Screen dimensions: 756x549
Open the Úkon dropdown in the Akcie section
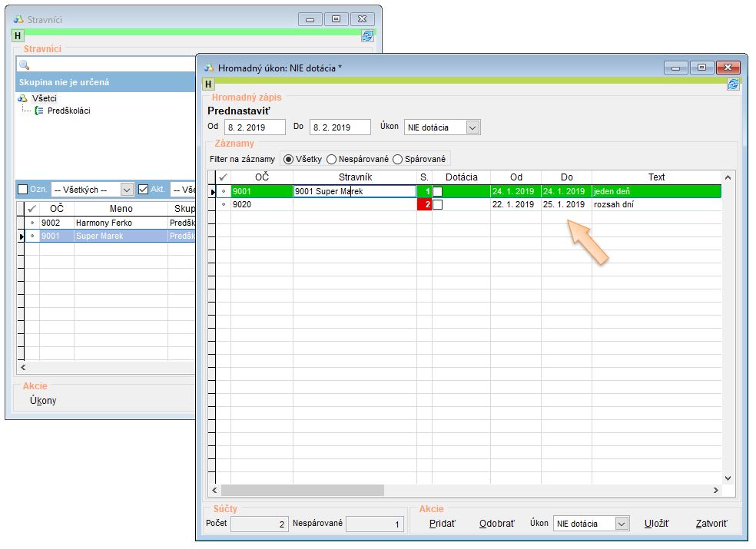pyautogui.click(x=622, y=524)
